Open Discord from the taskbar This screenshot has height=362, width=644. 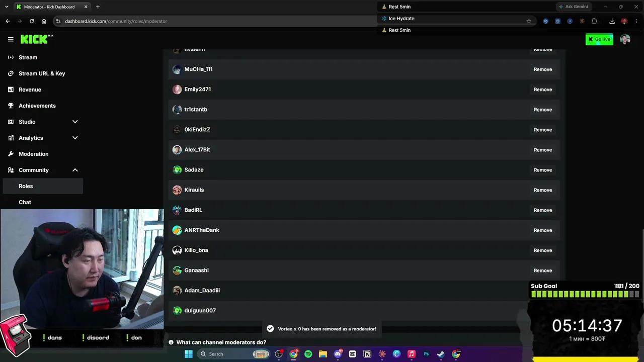pyautogui.click(x=338, y=354)
